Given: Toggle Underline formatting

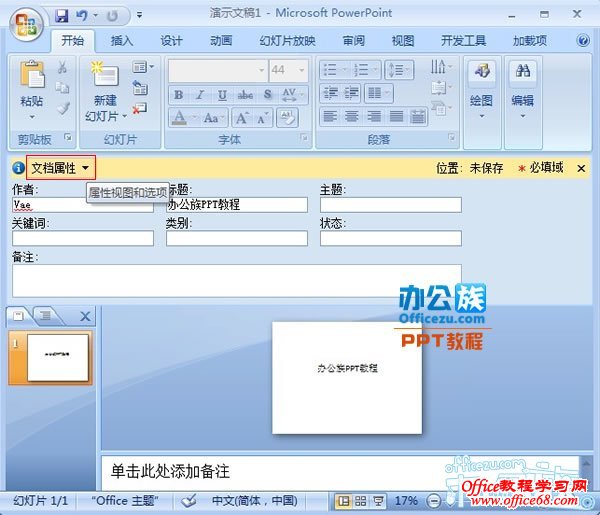Looking at the screenshot, I should 222,95.
